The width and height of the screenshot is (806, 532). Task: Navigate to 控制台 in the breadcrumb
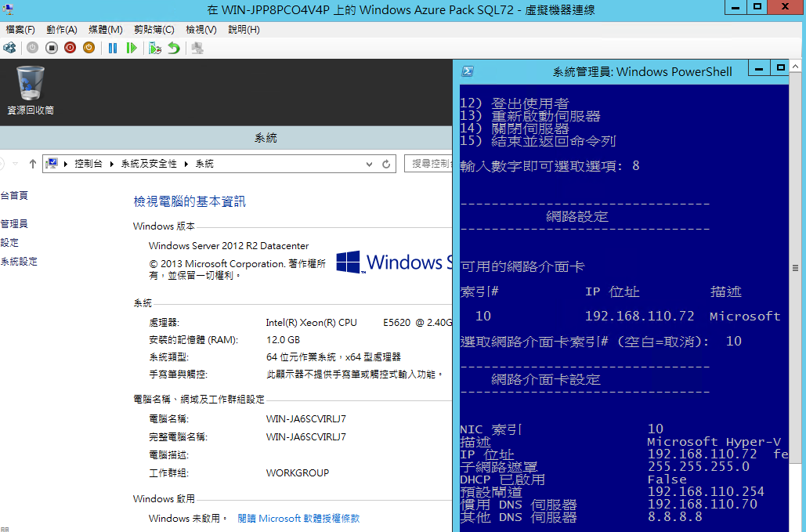pos(89,164)
